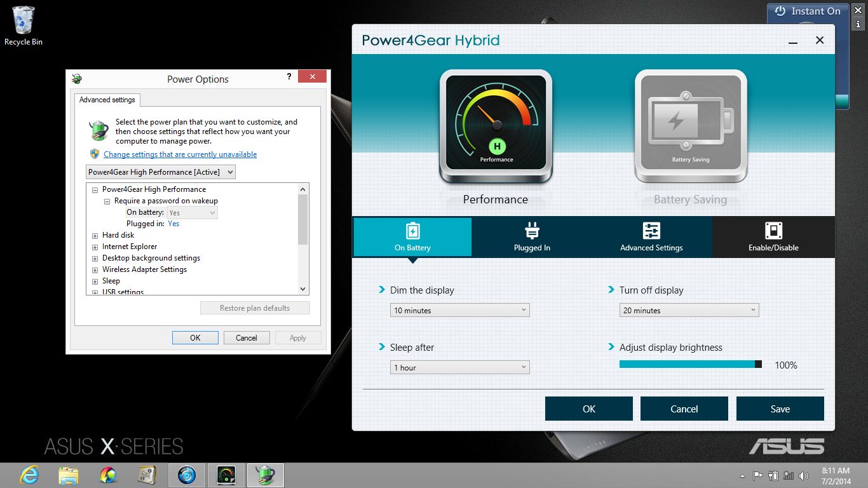Image resolution: width=868 pixels, height=488 pixels.
Task: Open the Power4Gear power plan dropdown
Action: [160, 172]
